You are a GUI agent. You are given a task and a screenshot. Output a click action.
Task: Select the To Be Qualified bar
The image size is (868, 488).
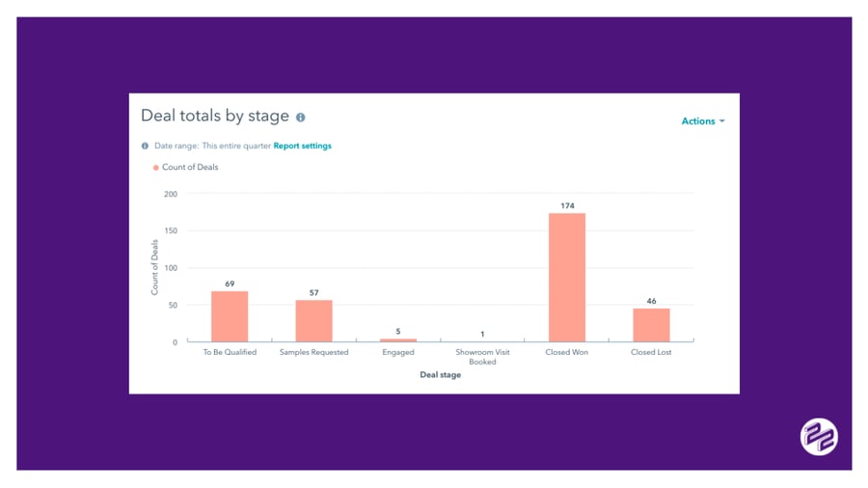230,316
